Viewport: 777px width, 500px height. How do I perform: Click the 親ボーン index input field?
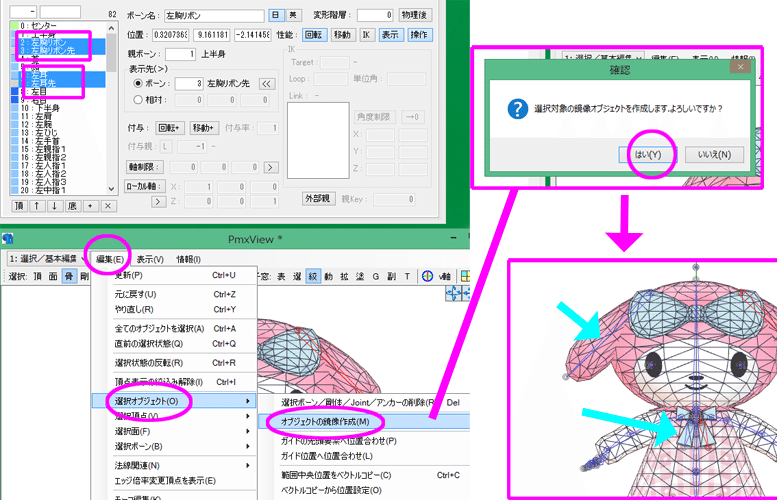coord(180,54)
